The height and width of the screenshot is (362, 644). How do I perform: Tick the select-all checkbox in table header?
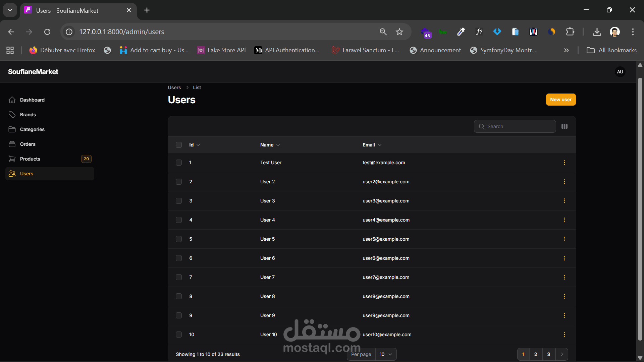pos(179,145)
